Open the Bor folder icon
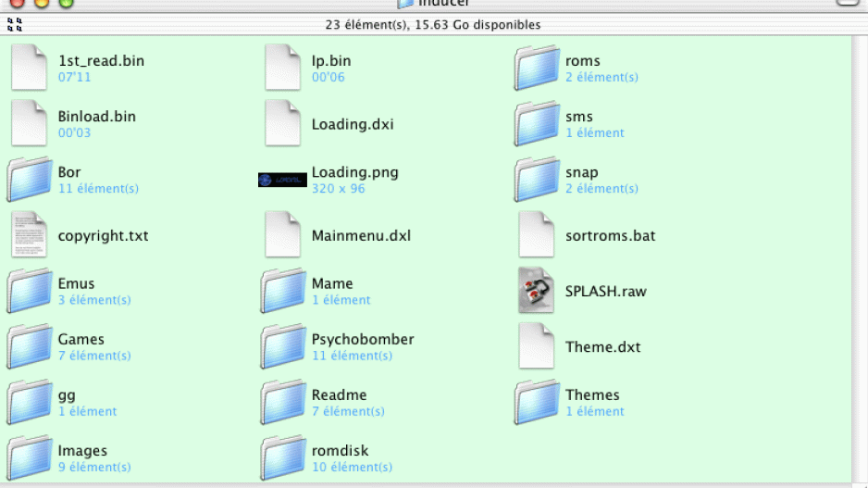Screen dimensions: 868x488 30,180
